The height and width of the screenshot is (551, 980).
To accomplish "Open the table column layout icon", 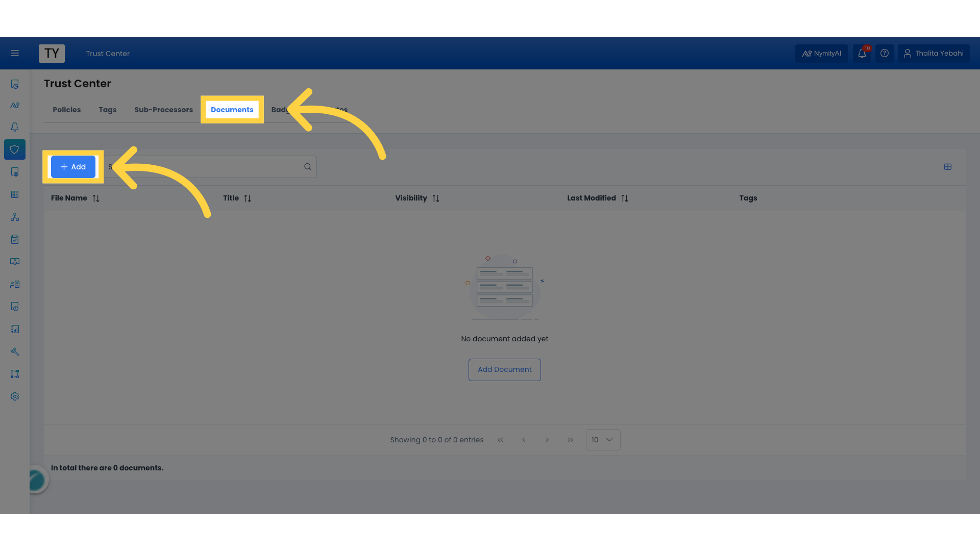I will pos(948,167).
